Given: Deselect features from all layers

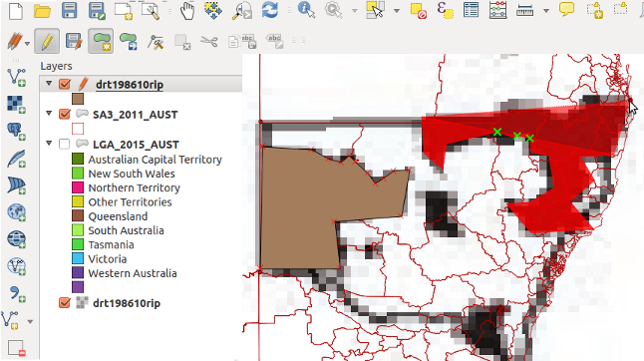Looking at the screenshot, I should pyautogui.click(x=418, y=11).
